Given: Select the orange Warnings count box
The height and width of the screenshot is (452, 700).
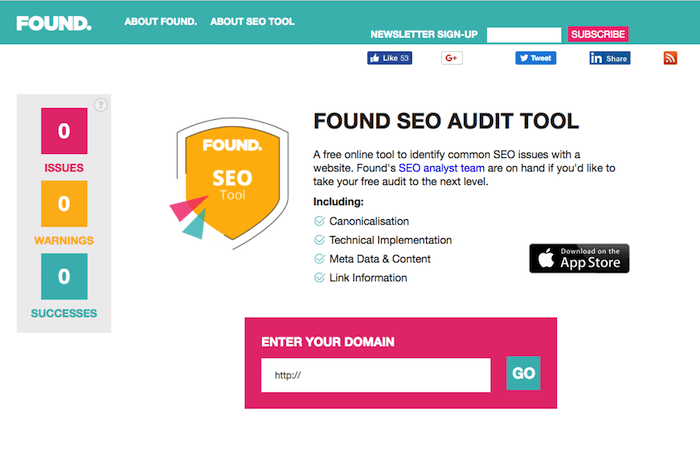Looking at the screenshot, I should coord(64,204).
